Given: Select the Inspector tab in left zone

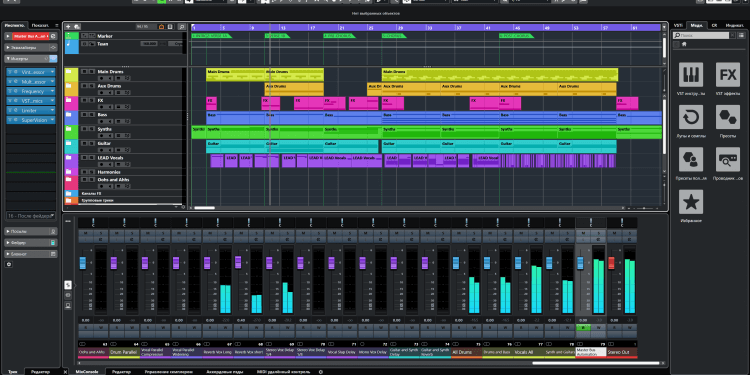Looking at the screenshot, I should pos(14,25).
